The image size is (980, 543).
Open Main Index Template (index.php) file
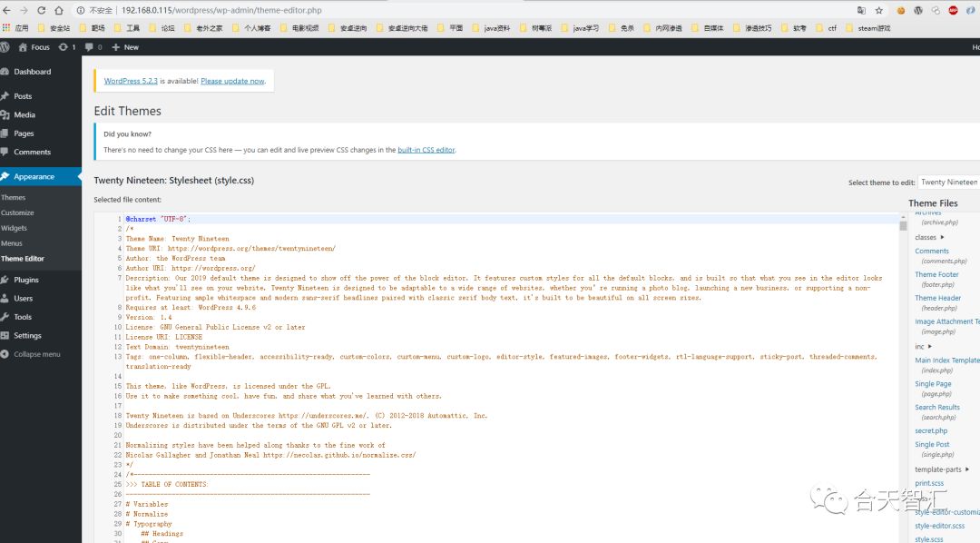tap(946, 365)
